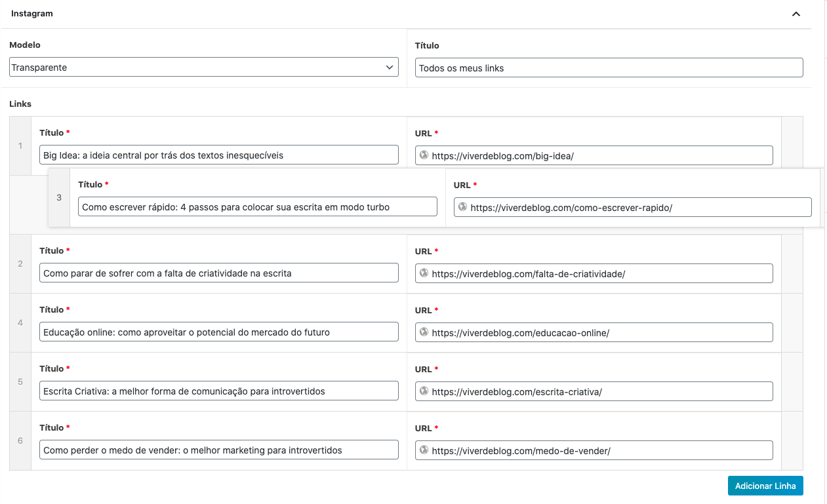Click the Links section label
The image size is (827, 504).
pos(20,104)
